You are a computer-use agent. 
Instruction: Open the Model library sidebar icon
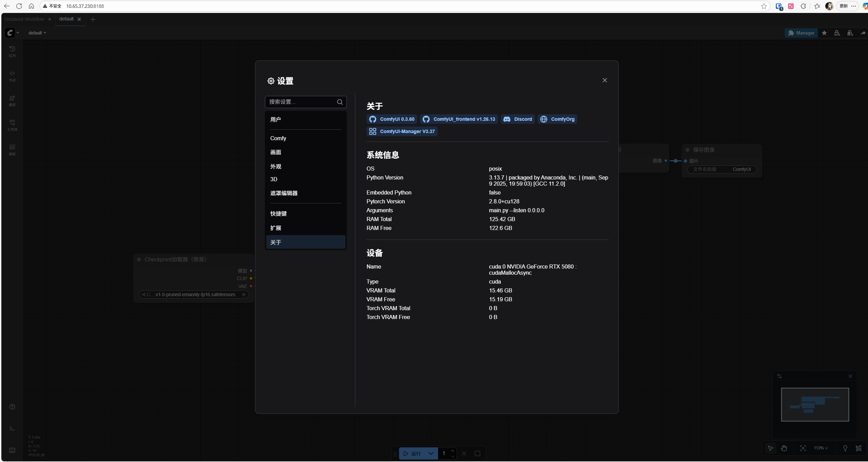coord(12,100)
